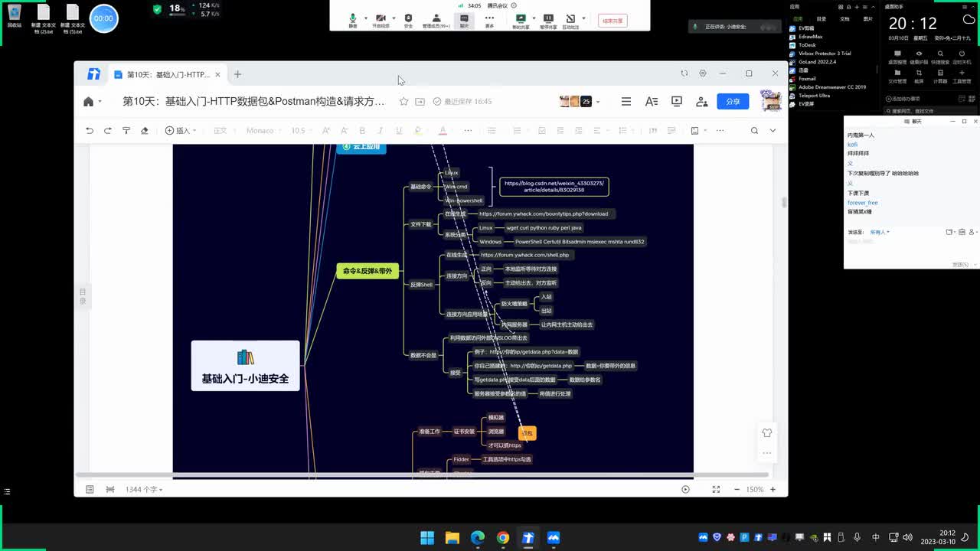Image resolution: width=980 pixels, height=551 pixels.
Task: Click the blue 分享 share button
Action: (733, 101)
